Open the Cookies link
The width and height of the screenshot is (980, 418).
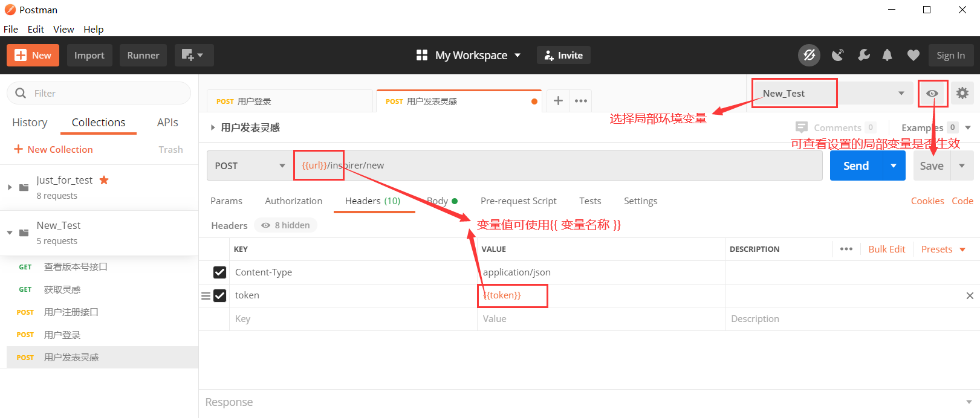pyautogui.click(x=927, y=201)
